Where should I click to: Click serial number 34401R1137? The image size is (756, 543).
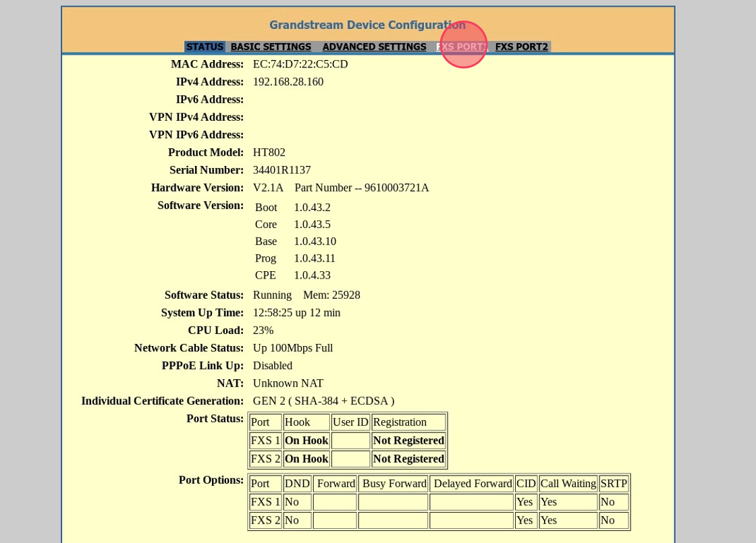click(282, 170)
